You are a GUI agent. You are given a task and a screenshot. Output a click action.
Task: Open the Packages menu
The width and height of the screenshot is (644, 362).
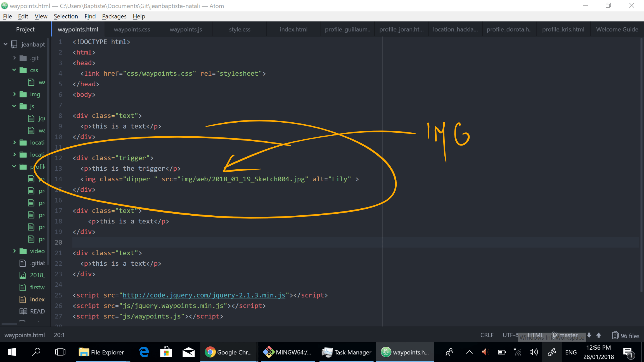[114, 16]
